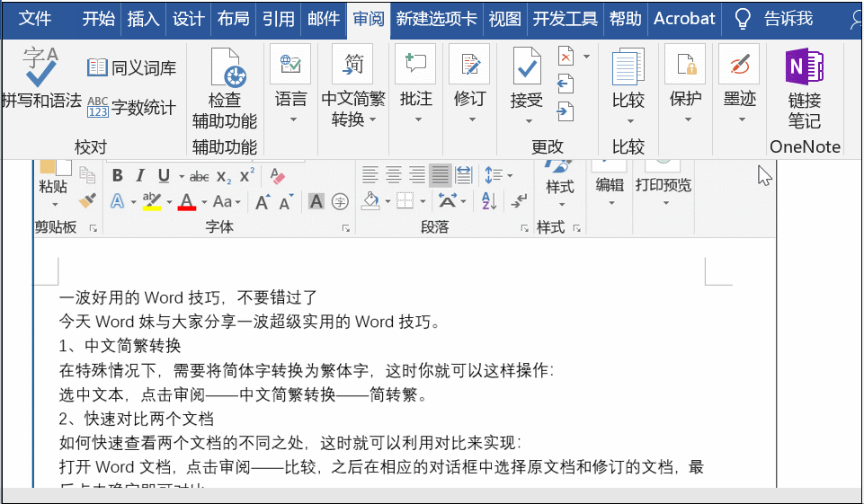This screenshot has width=864, height=504.
Task: Click the 编辑 editing button
Action: pyautogui.click(x=610, y=185)
